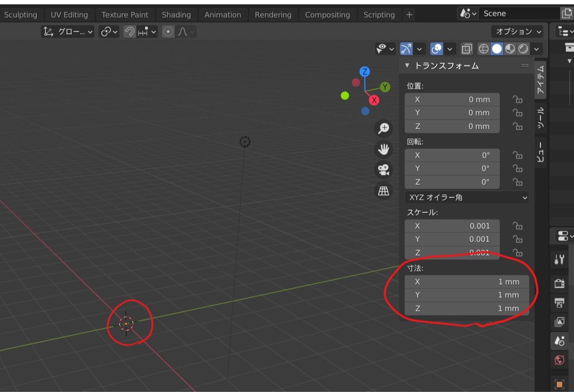Screen dimensions: 574x392
Task: Open the transform orientation dropdown (グロー...)
Action: pos(68,32)
